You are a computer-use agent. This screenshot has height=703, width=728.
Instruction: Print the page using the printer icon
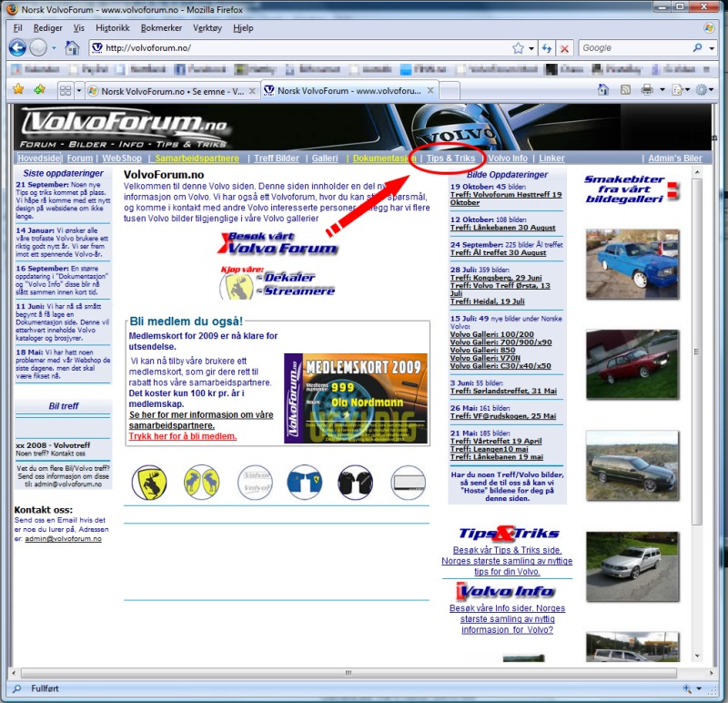tap(647, 89)
